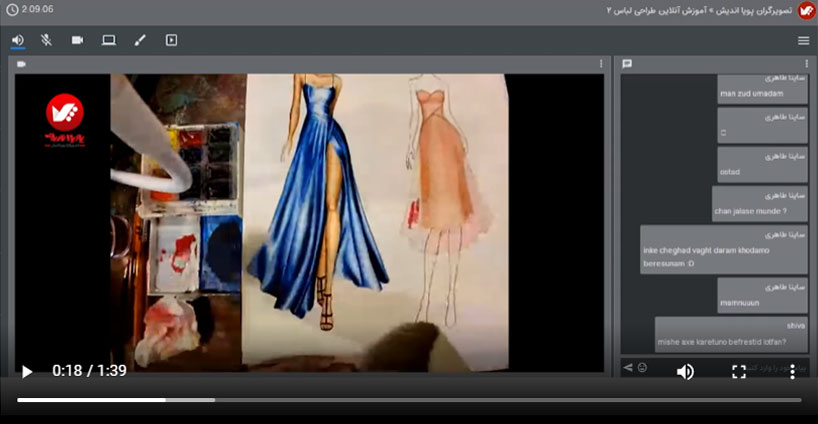Click the session time 2:09:06
Viewport: 818px width, 424px height.
click(x=37, y=9)
